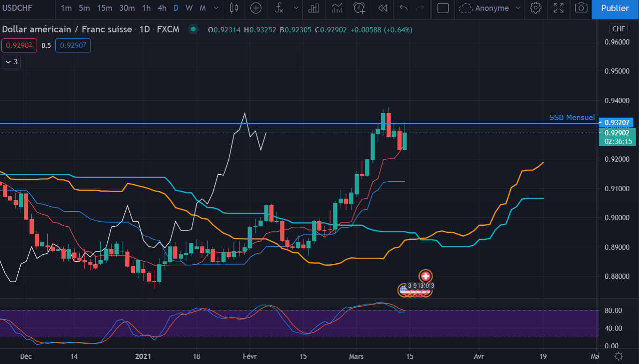Redo the chart action
This screenshot has width=639, height=364.
[420, 8]
